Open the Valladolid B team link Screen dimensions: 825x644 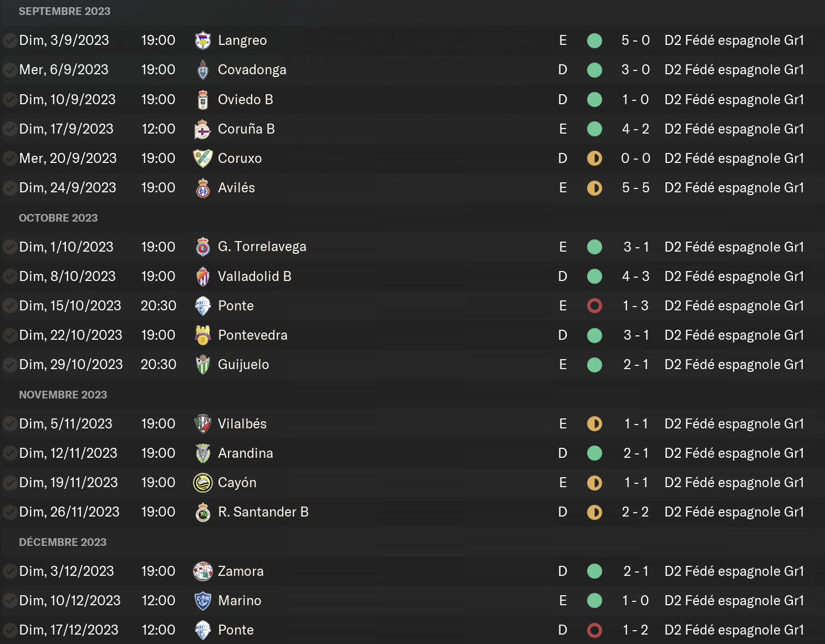[254, 277]
